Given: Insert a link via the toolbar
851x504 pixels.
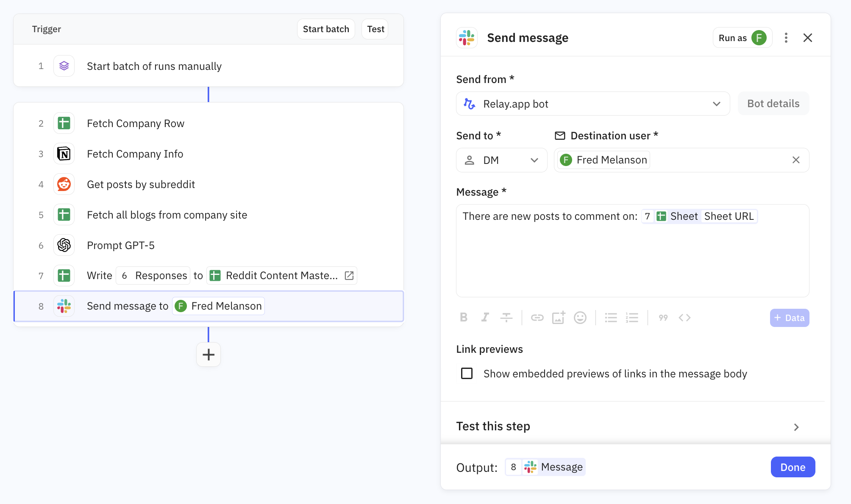Looking at the screenshot, I should coord(537,318).
